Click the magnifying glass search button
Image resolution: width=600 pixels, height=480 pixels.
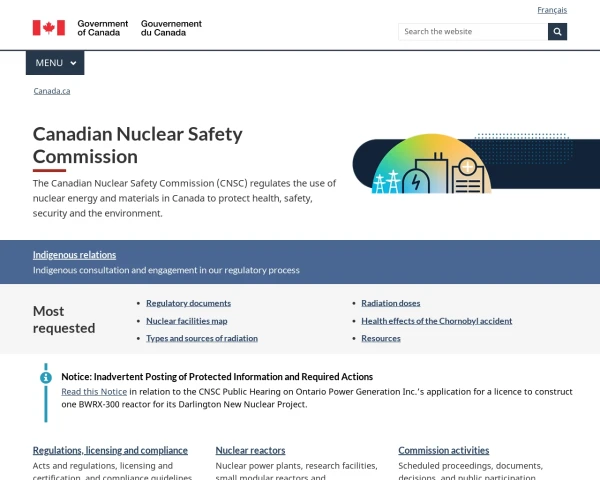[557, 32]
